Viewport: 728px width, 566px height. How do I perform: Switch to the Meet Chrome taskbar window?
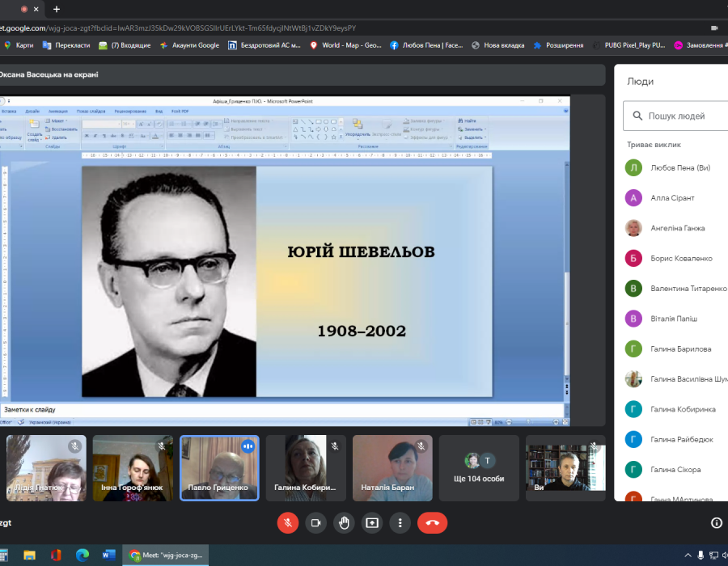click(167, 555)
